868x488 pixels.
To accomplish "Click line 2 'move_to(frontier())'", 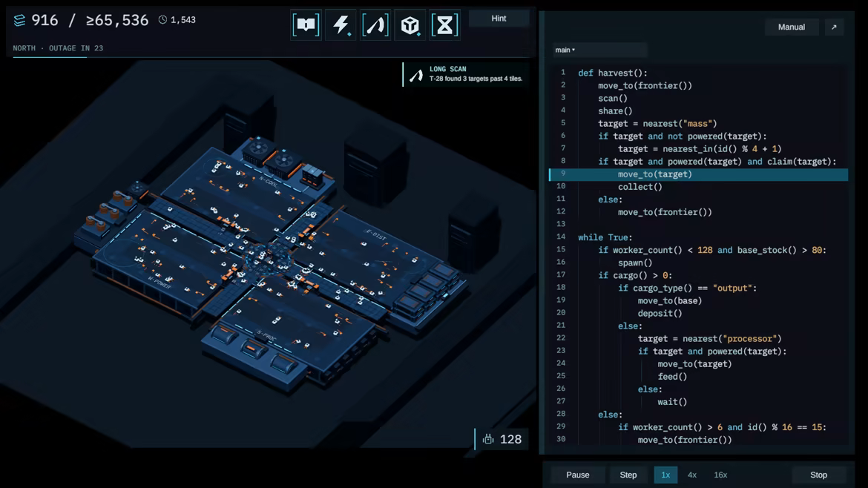I will (x=645, y=86).
